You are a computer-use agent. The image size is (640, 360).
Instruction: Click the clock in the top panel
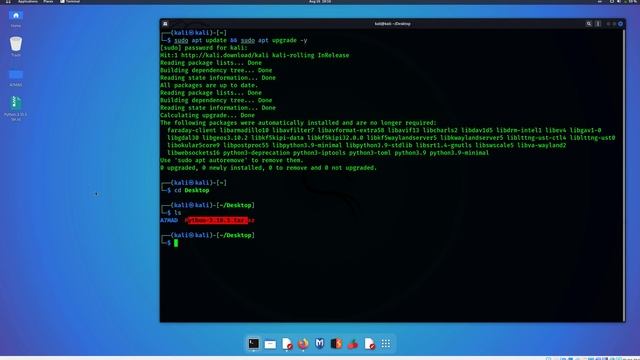[x=320, y=2]
